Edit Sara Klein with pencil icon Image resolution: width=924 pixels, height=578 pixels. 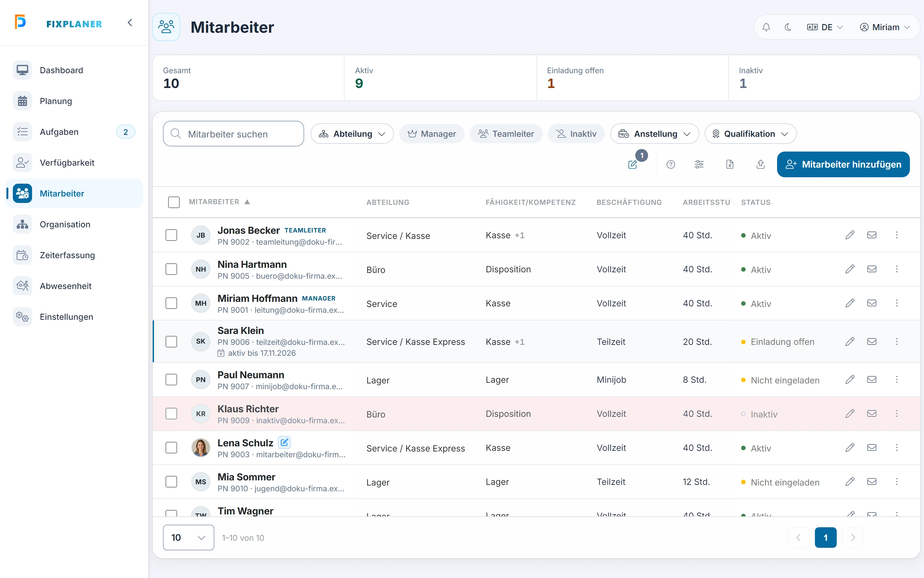pyautogui.click(x=850, y=341)
